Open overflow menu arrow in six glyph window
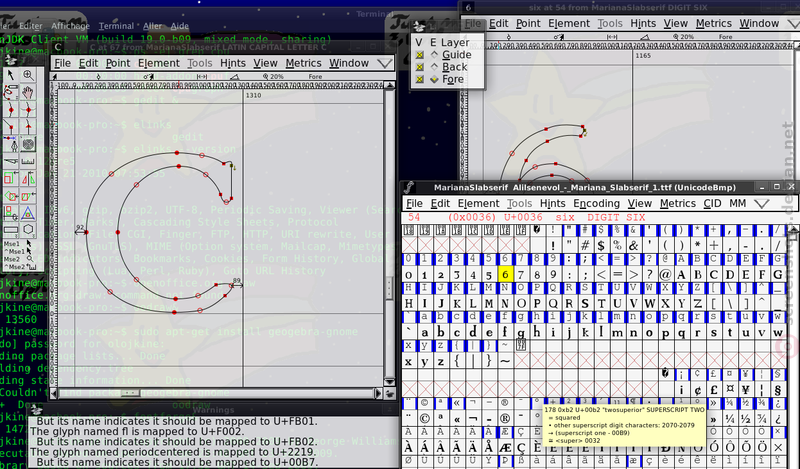The height and width of the screenshot is (469, 800). tap(794, 23)
